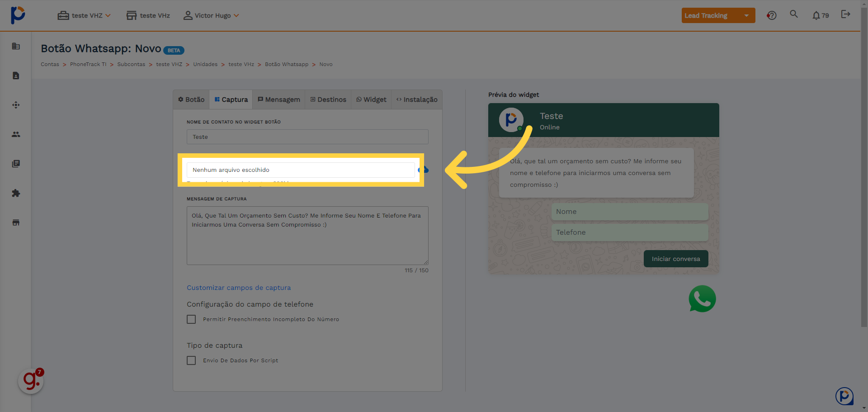Click the 115 / 150 character counter
The image size is (868, 412).
pos(416,270)
